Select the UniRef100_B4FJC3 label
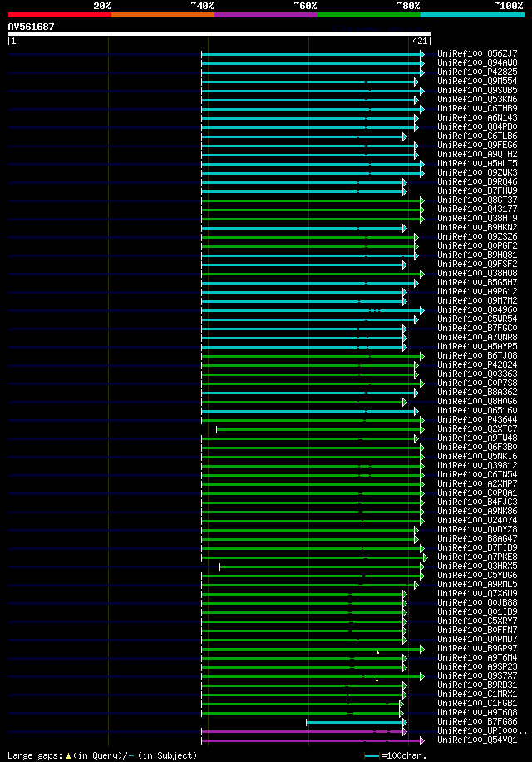532x762 pixels. 477,502
